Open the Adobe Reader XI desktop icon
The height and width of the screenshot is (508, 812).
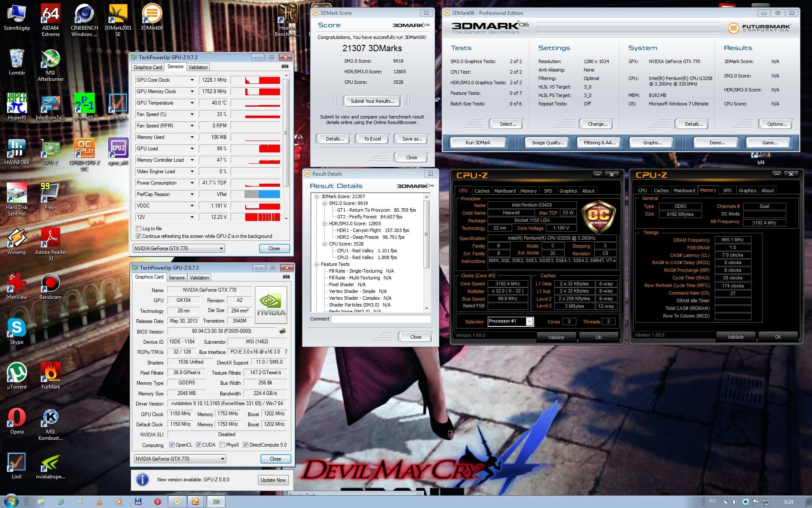coord(50,244)
